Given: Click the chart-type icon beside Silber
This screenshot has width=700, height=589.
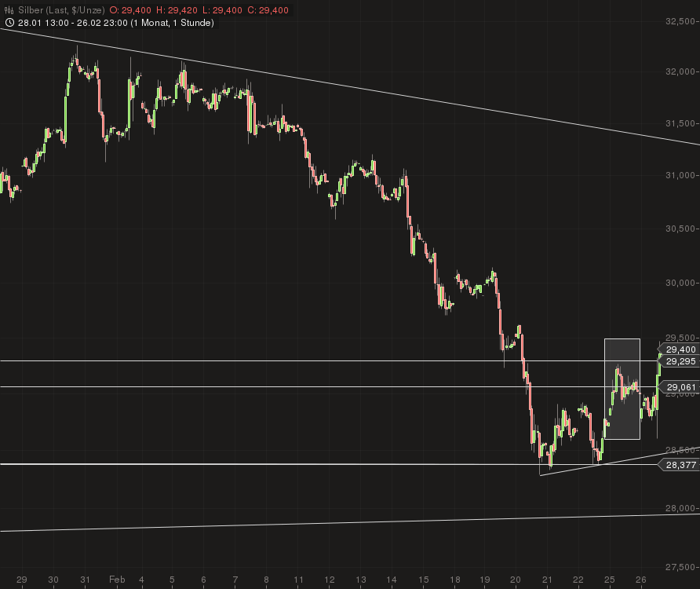Looking at the screenshot, I should 8,10.
